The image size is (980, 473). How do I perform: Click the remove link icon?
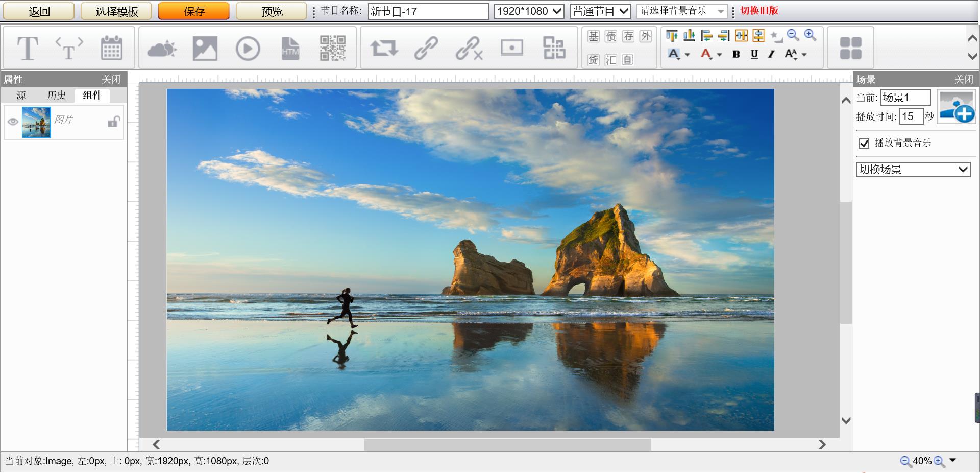(469, 49)
